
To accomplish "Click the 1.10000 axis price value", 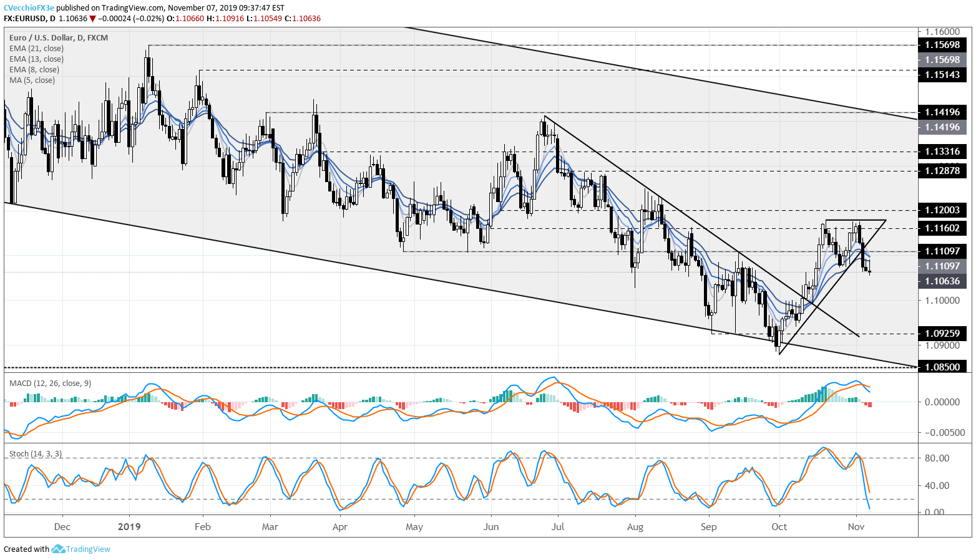I will pyautogui.click(x=942, y=301).
